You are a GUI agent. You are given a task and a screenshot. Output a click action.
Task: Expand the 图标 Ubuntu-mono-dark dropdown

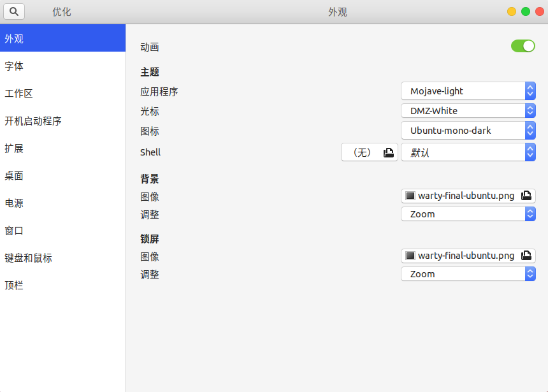(468, 131)
